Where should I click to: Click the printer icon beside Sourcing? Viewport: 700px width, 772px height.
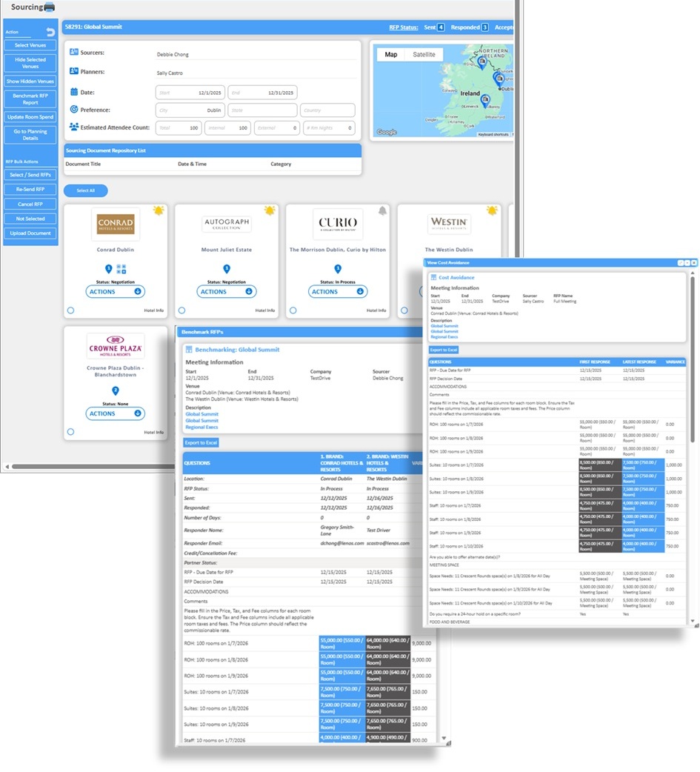click(49, 7)
